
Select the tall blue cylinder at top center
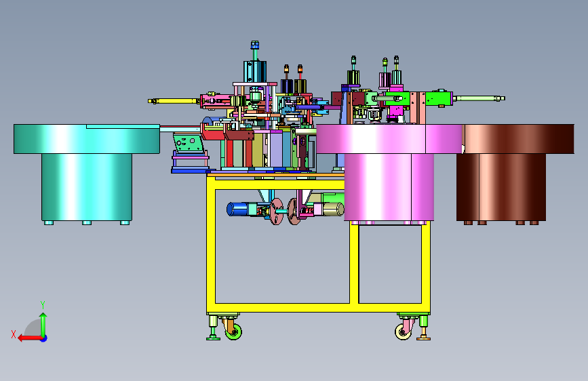pos(255,71)
